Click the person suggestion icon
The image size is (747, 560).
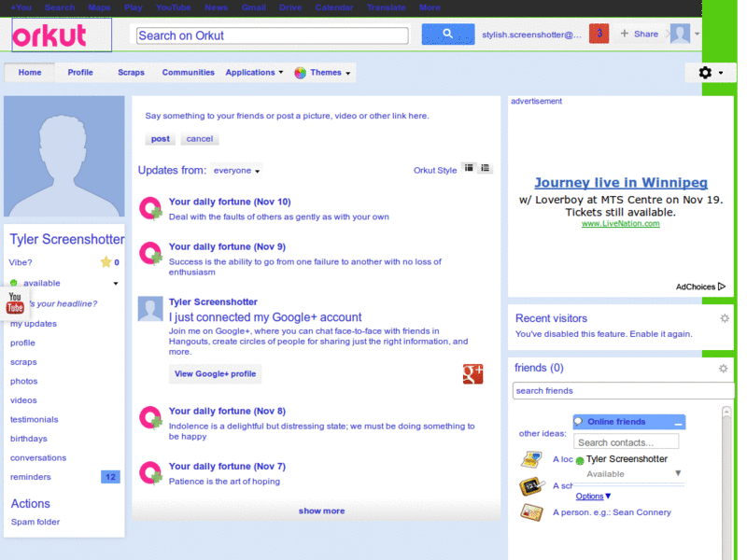pos(531,512)
